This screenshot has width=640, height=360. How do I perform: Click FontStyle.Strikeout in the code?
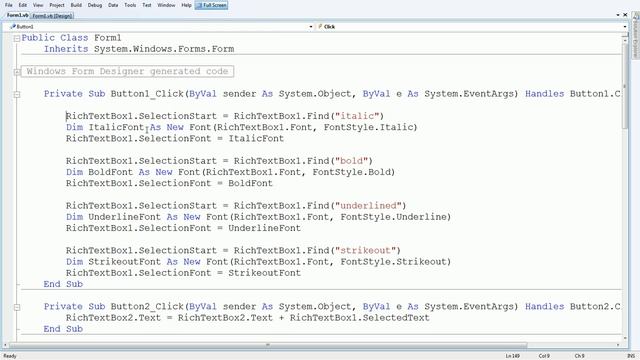click(393, 262)
